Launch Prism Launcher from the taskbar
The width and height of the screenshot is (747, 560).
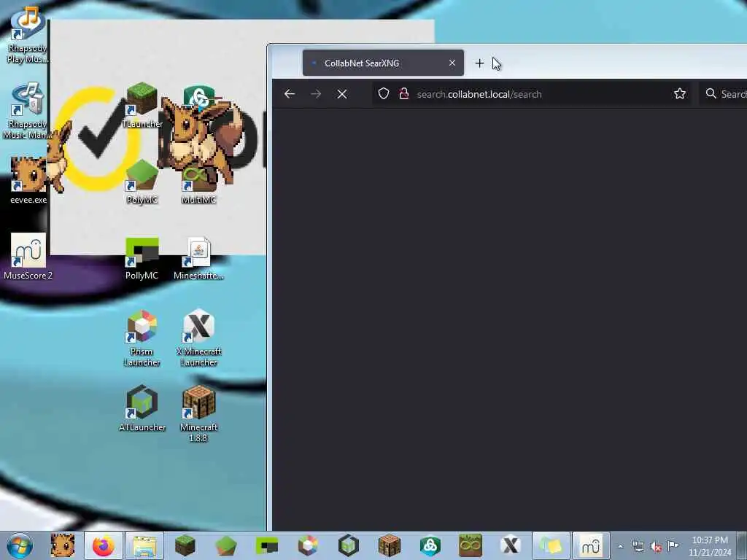(x=308, y=545)
